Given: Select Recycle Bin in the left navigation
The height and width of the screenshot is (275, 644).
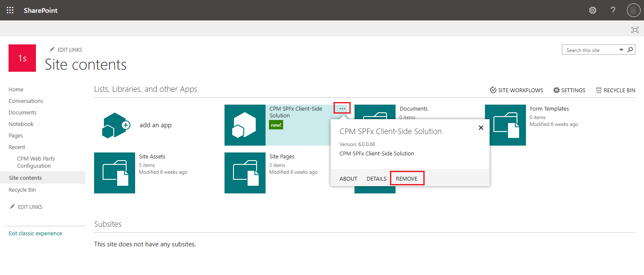Looking at the screenshot, I should 22,190.
